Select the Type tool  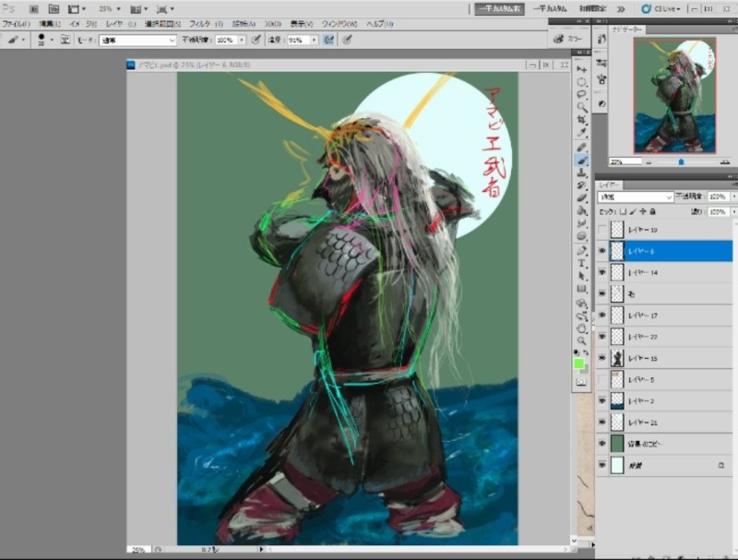click(x=582, y=264)
